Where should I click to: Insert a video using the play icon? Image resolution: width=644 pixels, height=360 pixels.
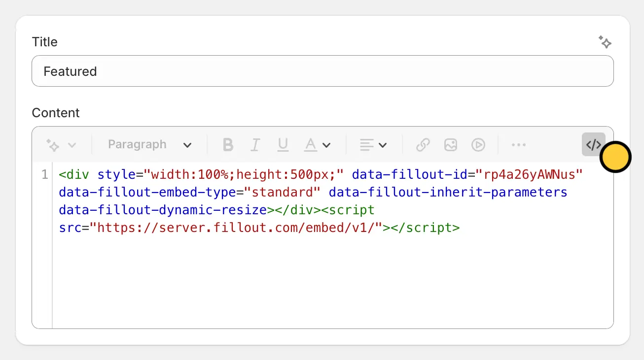[478, 145]
